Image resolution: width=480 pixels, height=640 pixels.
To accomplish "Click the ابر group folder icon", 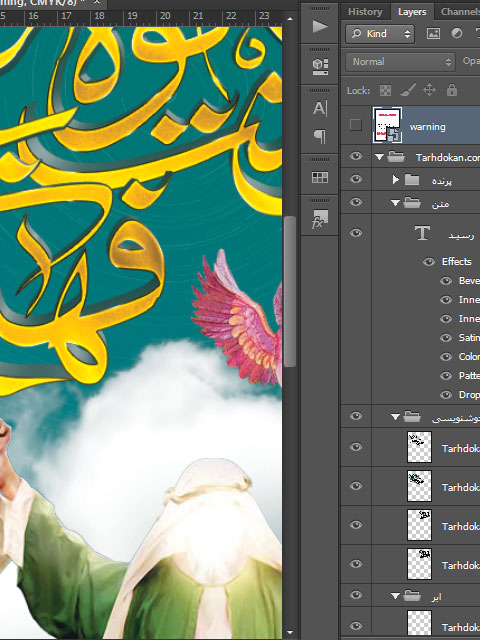I will pyautogui.click(x=412, y=596).
